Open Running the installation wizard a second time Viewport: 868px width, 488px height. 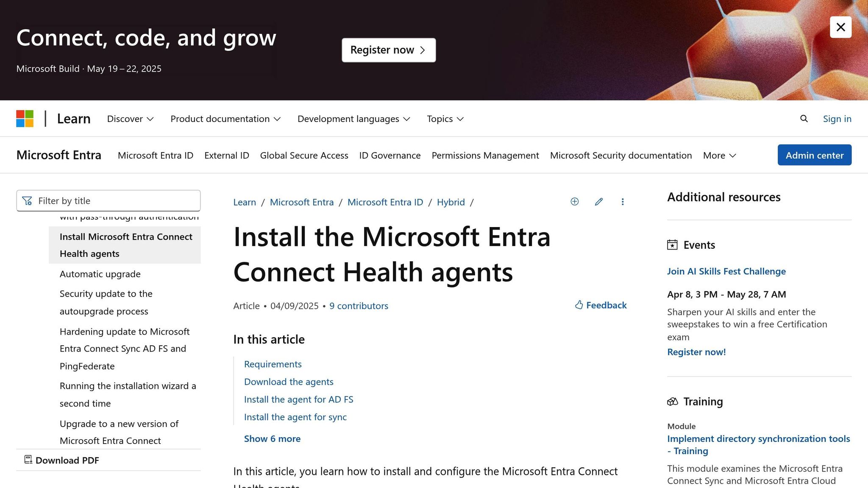128,394
